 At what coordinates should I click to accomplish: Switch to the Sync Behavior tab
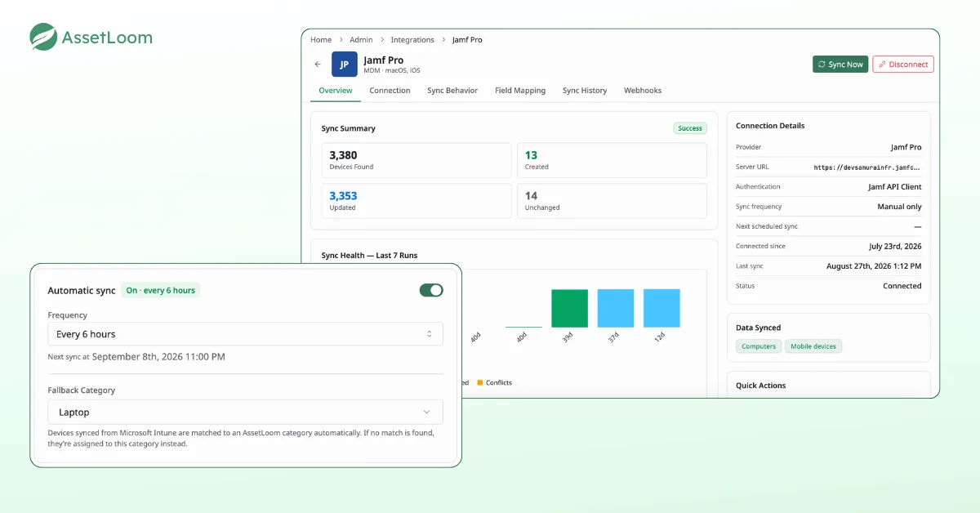tap(452, 91)
